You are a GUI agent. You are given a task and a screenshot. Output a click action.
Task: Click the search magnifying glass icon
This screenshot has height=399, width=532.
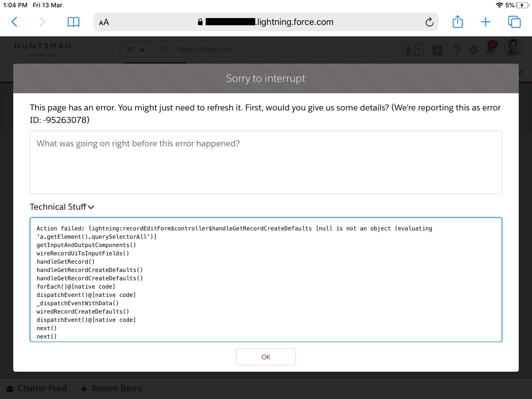click(x=165, y=49)
